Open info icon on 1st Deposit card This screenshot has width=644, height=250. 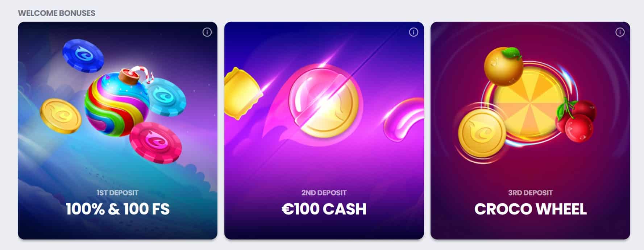(207, 32)
